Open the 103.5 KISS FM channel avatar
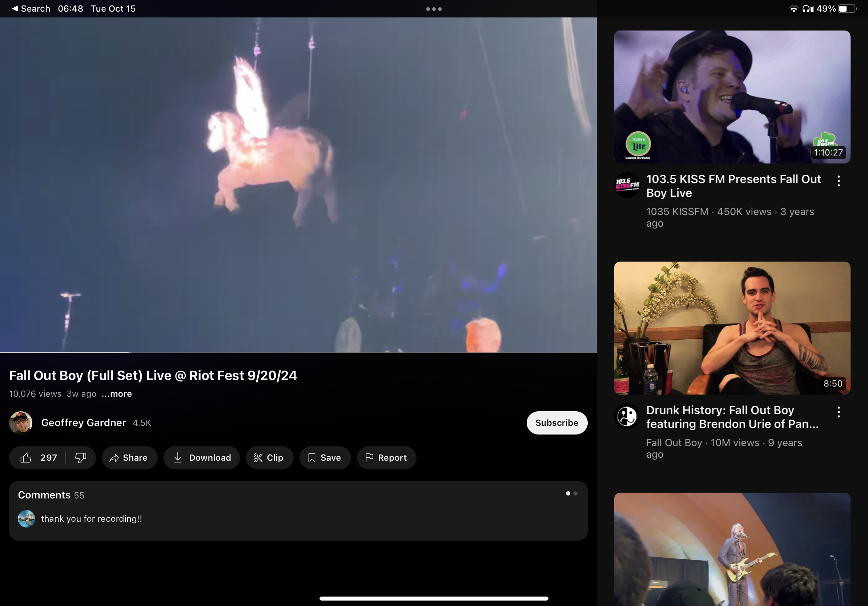 tap(627, 185)
